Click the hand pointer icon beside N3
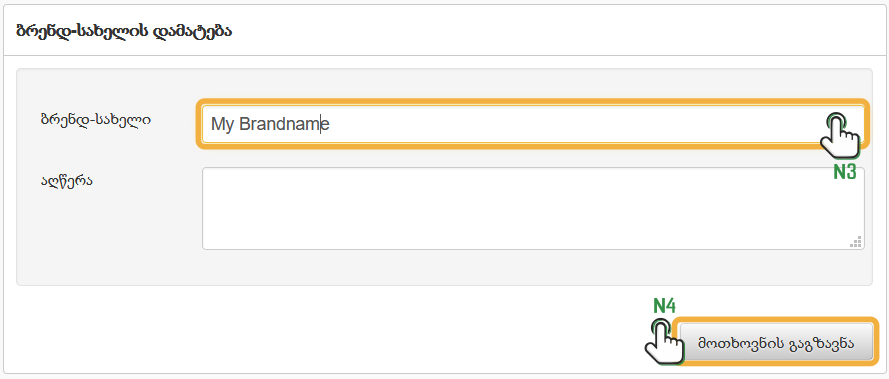This screenshot has width=889, height=379. [x=840, y=134]
